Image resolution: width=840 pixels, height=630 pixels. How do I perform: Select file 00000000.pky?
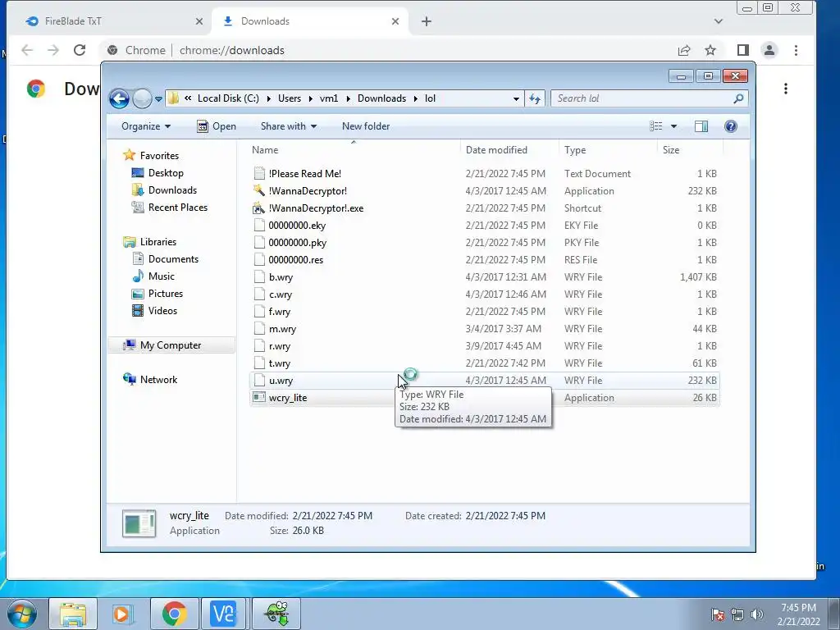click(x=484, y=243)
